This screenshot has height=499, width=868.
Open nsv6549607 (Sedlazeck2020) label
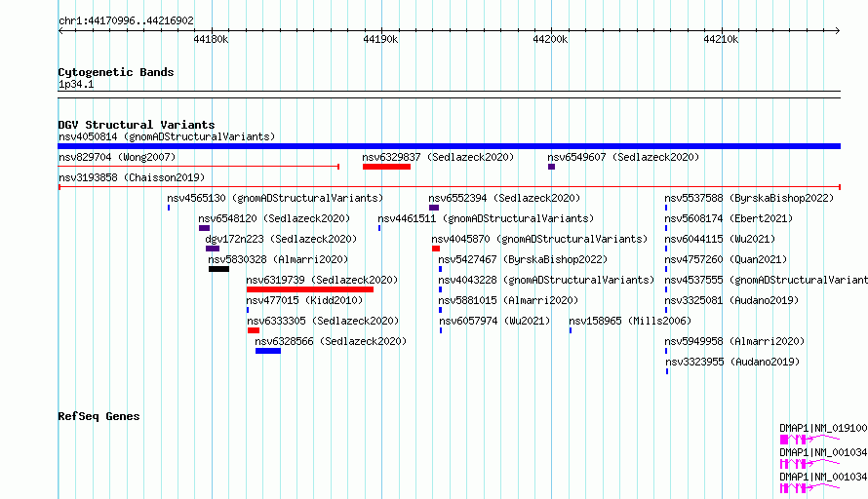click(x=623, y=157)
